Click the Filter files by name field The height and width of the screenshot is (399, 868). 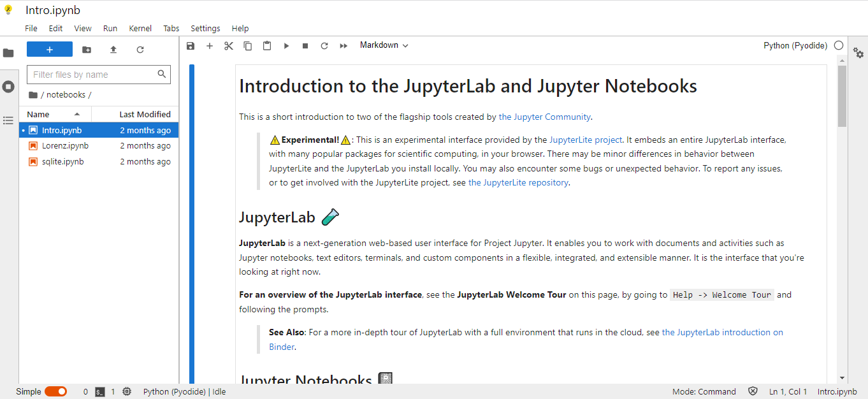92,75
